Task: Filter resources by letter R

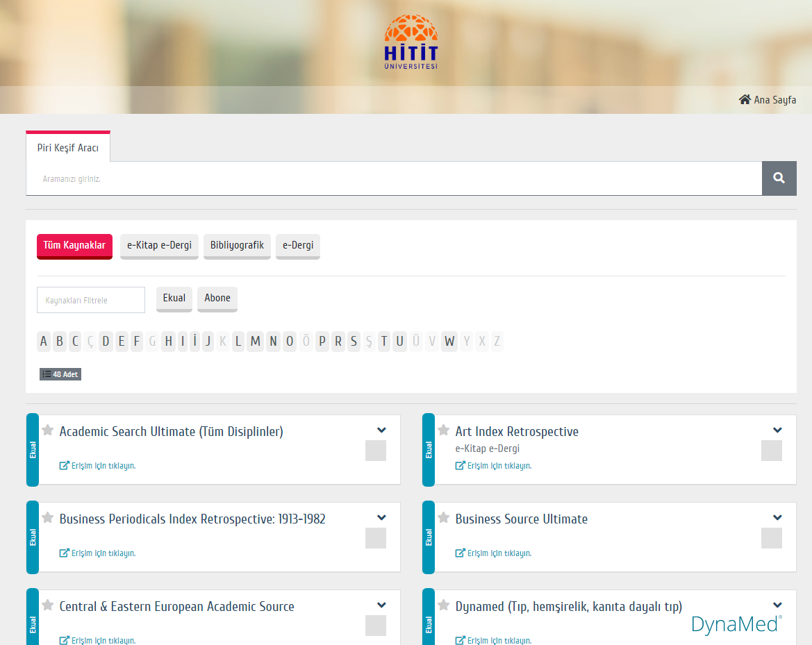Action: pos(338,341)
